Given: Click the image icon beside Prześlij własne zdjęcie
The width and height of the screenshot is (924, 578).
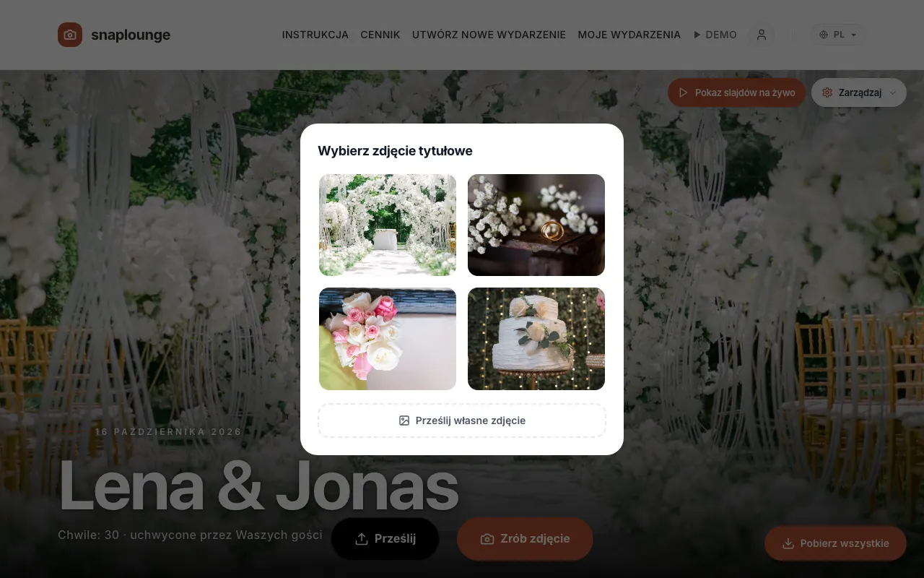Looking at the screenshot, I should [x=404, y=420].
